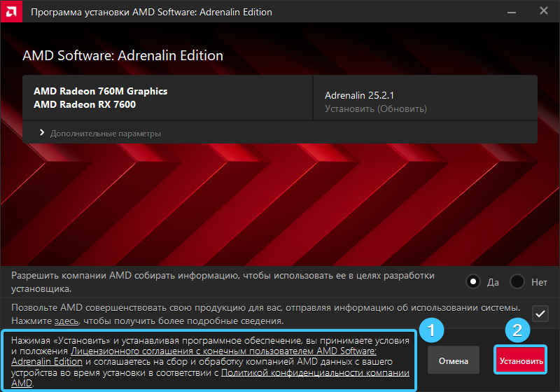Screen dimensions: 560x392
Task: Click the Позвольте AMD совершенствовать text
Action: [x=265, y=314]
